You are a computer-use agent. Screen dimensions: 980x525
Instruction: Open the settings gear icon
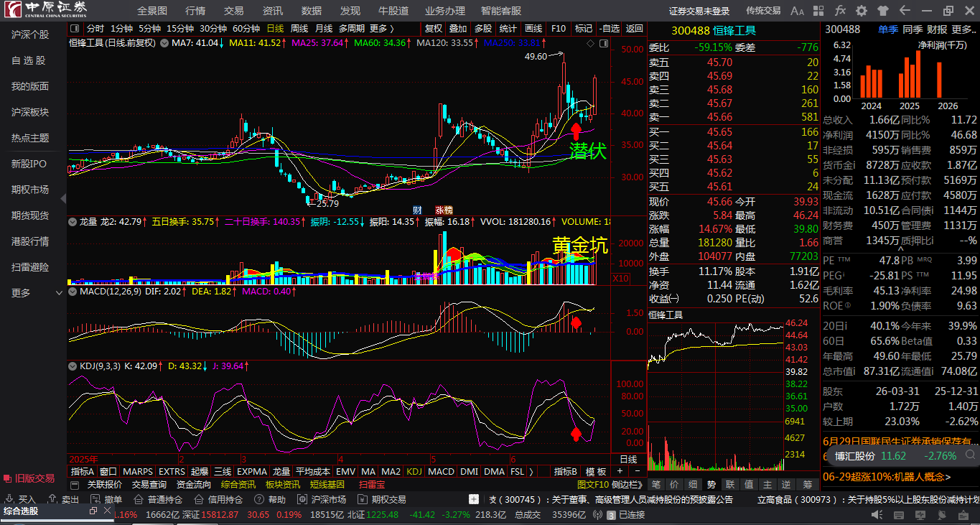pos(862,11)
